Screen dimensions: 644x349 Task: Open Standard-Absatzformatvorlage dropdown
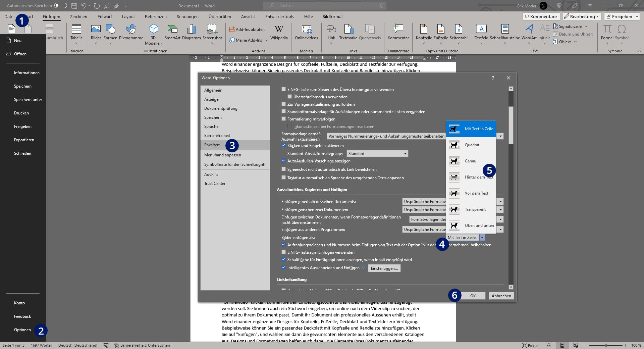tap(377, 154)
